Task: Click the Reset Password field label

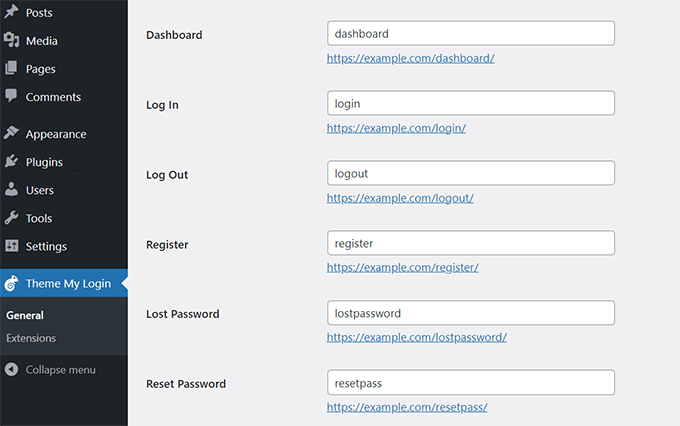Action: coord(186,384)
